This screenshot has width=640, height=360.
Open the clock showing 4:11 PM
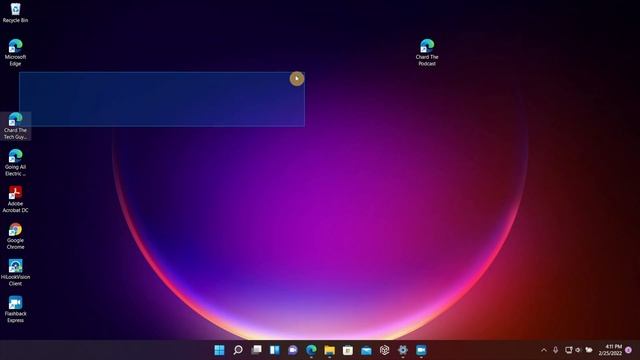610,350
